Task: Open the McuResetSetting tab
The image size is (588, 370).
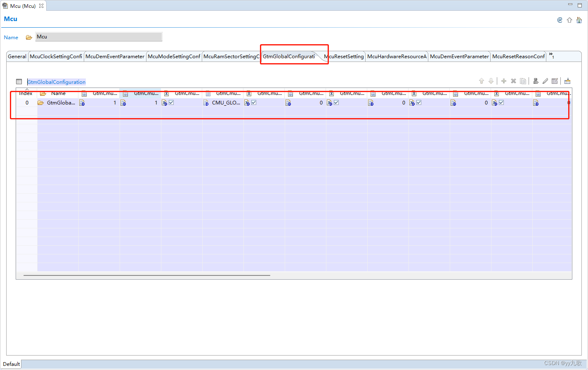Action: pos(344,57)
